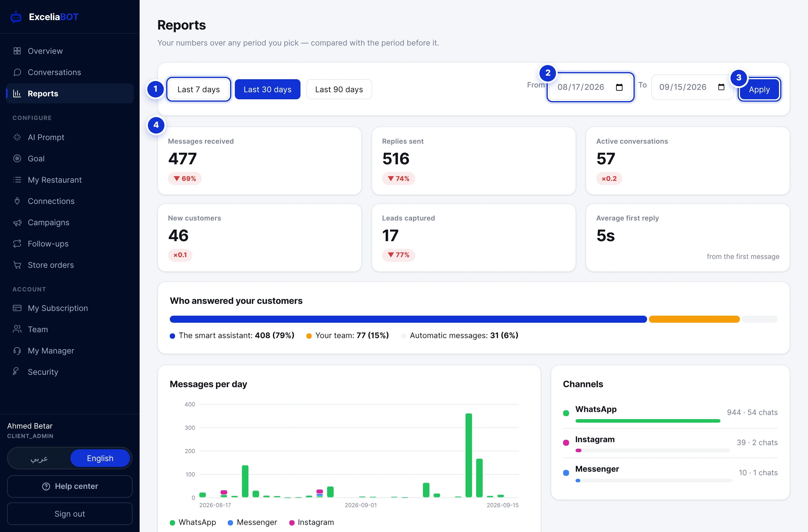Open the Help center
The image size is (808, 532).
pos(70,486)
